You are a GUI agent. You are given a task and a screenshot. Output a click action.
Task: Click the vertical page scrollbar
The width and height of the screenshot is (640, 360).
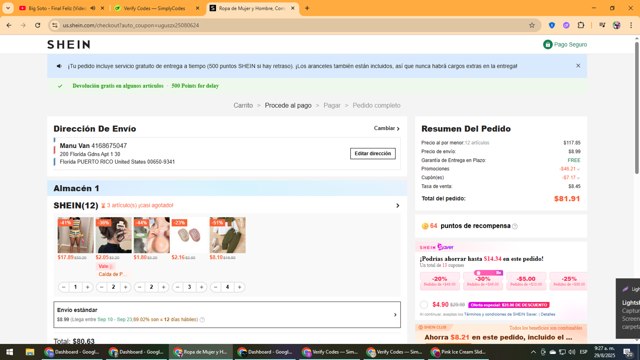[637, 108]
